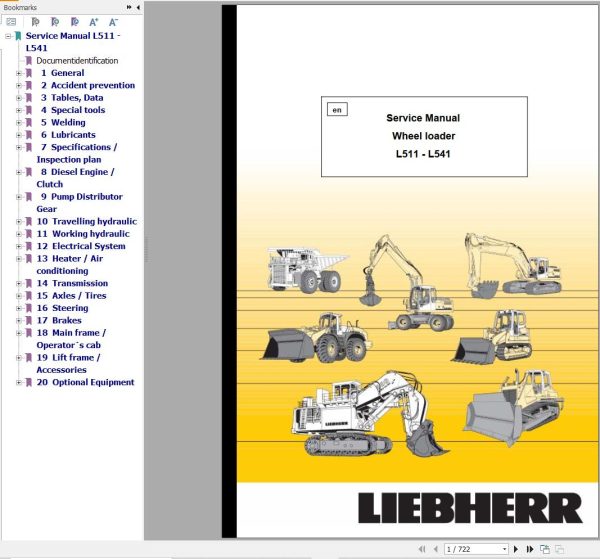
Task: Expand the 5 Welding bookmark
Action: coord(18,122)
